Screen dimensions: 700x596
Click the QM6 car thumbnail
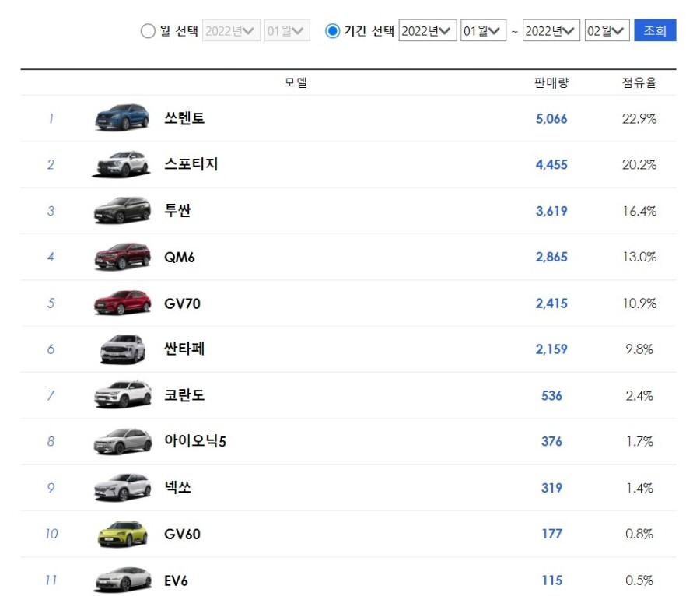pyautogui.click(x=122, y=256)
